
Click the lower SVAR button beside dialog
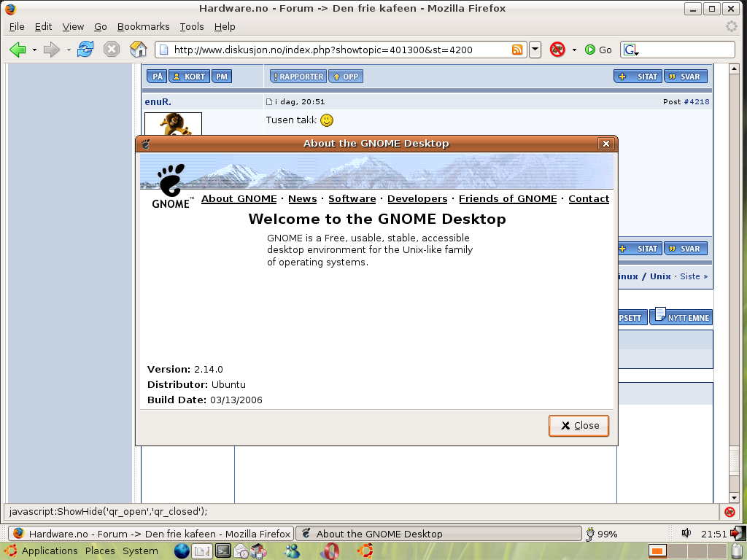point(686,249)
